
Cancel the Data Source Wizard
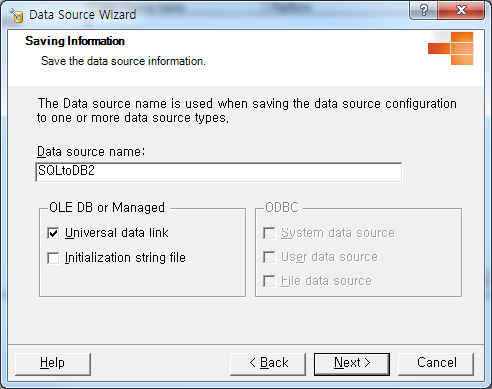click(436, 364)
